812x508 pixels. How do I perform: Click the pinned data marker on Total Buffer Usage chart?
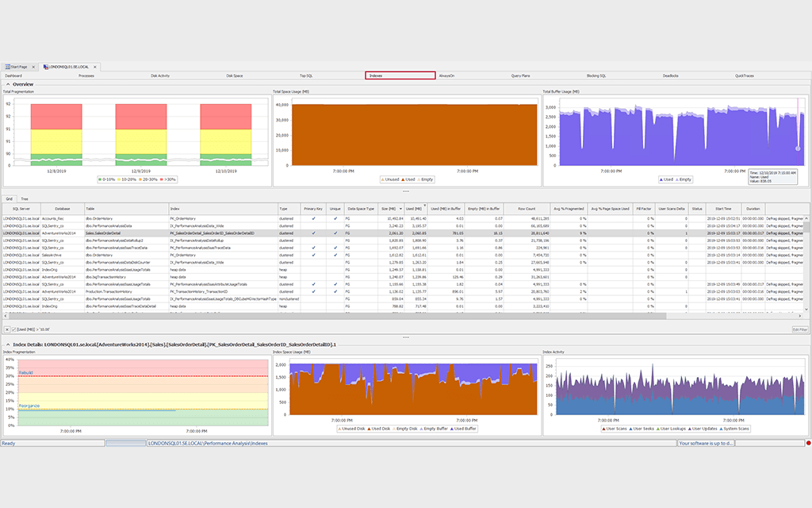click(798, 148)
